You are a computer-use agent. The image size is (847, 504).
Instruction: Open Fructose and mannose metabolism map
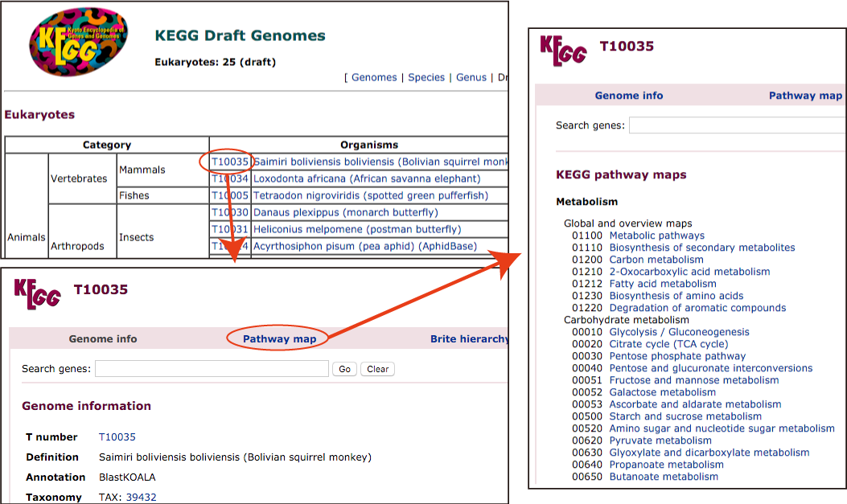tap(694, 380)
